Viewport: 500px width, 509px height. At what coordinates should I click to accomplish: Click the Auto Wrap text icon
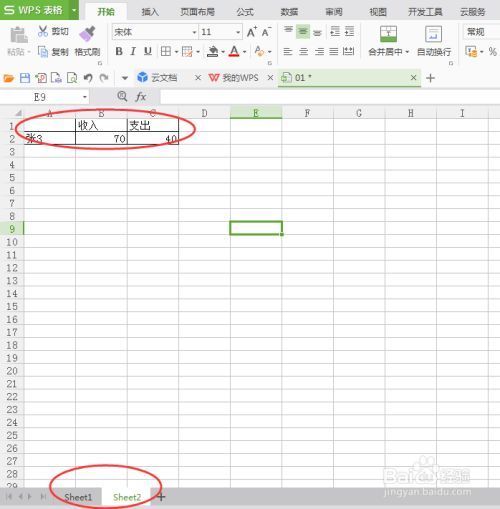(434, 34)
